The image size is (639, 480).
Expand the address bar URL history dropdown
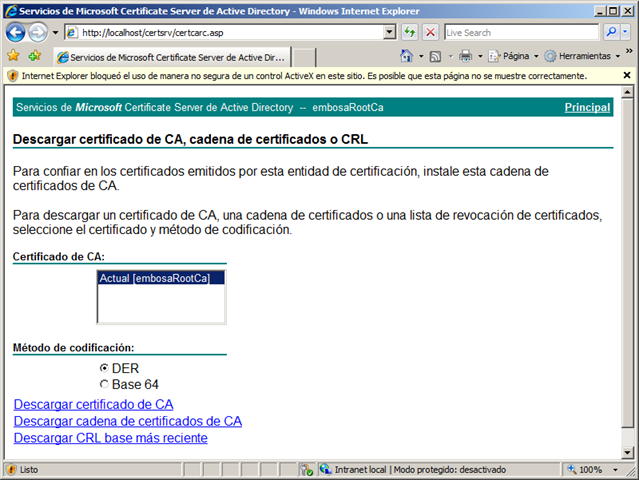tap(390, 32)
